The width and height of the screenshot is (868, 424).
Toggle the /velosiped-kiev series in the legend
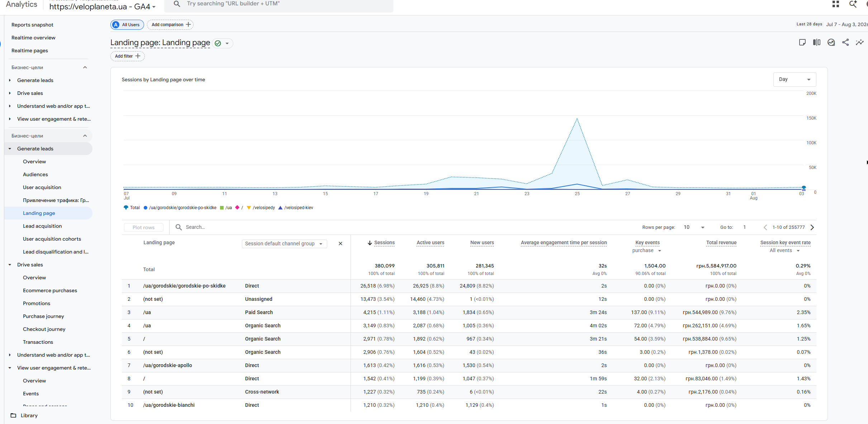coord(296,208)
